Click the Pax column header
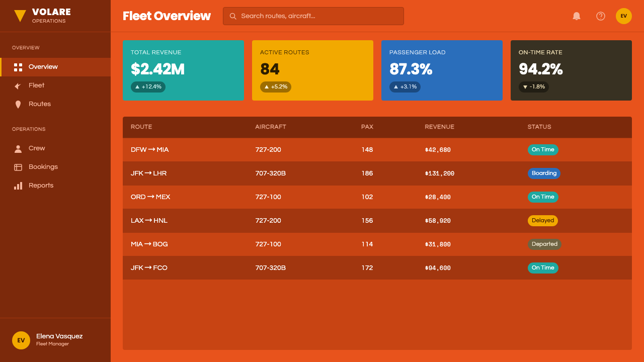The width and height of the screenshot is (644, 362). click(x=367, y=127)
